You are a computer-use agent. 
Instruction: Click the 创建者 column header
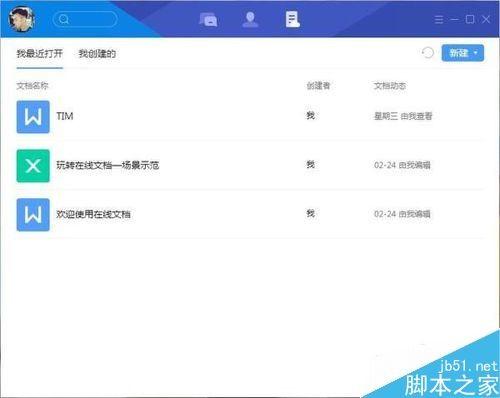tap(318, 86)
